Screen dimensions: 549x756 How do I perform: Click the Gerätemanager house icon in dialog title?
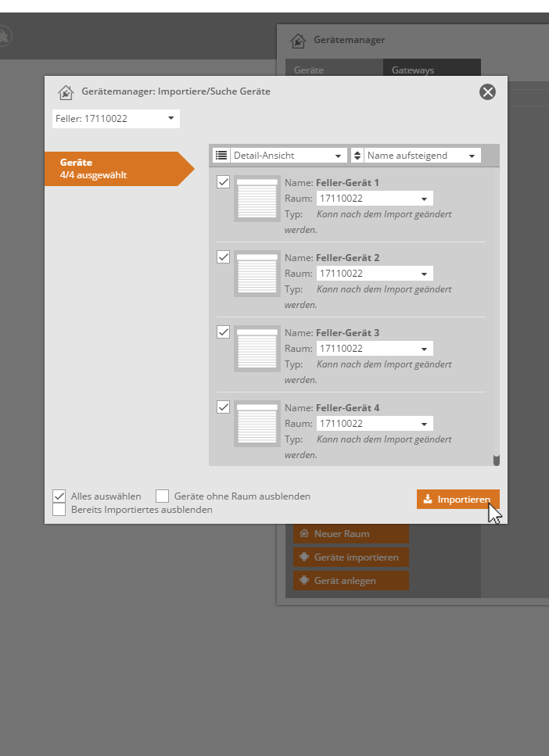click(66, 92)
